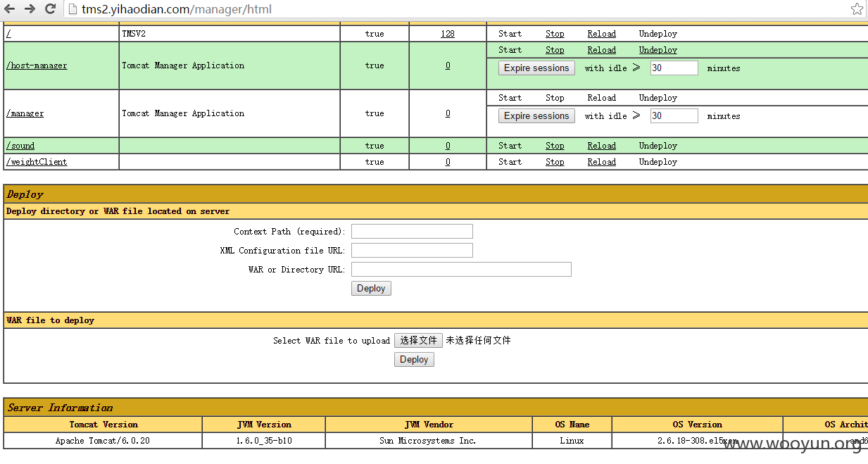
Task: Expire sessions for the /host-manager app
Action: click(536, 68)
